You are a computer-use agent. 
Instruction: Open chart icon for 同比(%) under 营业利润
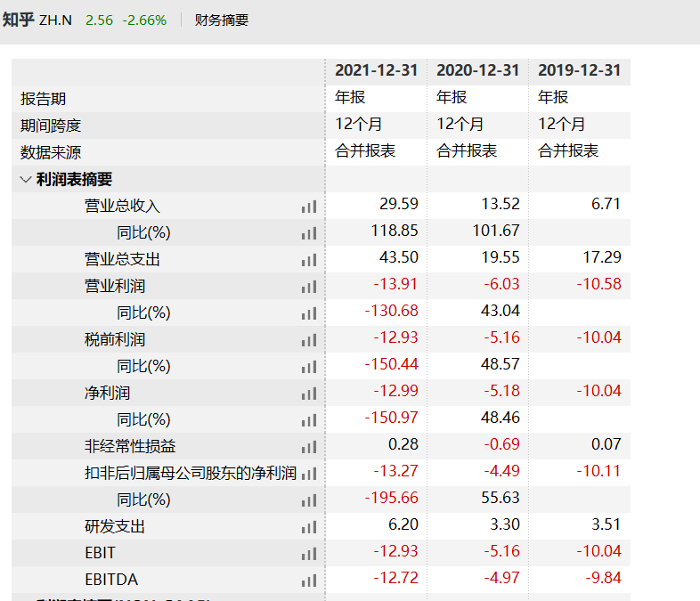tap(309, 313)
